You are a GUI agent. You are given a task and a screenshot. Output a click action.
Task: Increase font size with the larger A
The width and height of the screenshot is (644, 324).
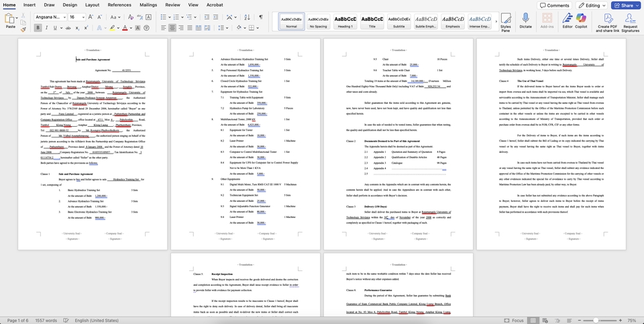[x=92, y=17]
